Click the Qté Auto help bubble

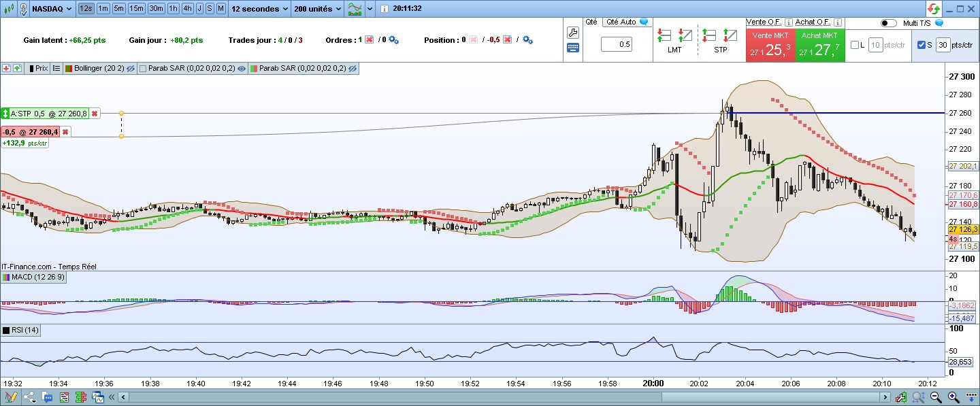click(x=644, y=22)
